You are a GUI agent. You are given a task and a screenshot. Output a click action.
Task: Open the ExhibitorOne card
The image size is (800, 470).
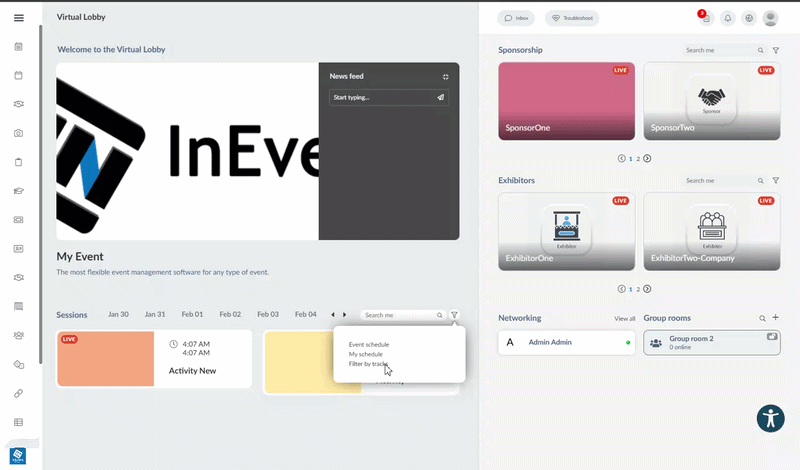tap(566, 232)
